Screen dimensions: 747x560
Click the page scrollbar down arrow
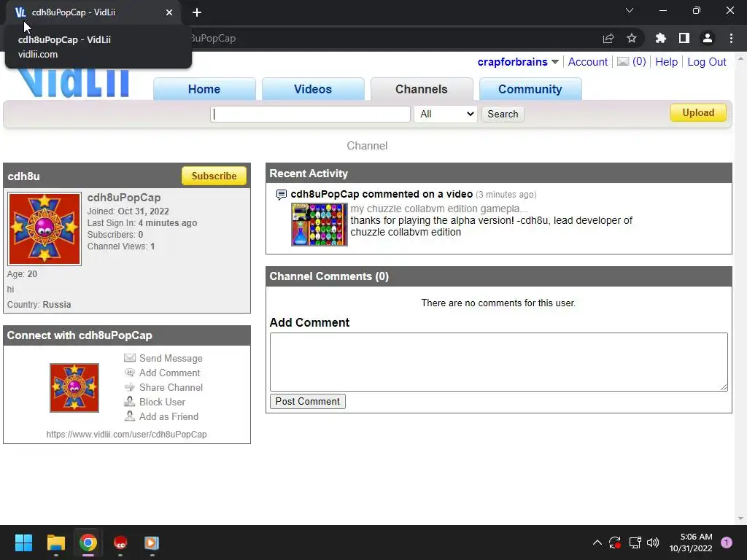coord(740,518)
